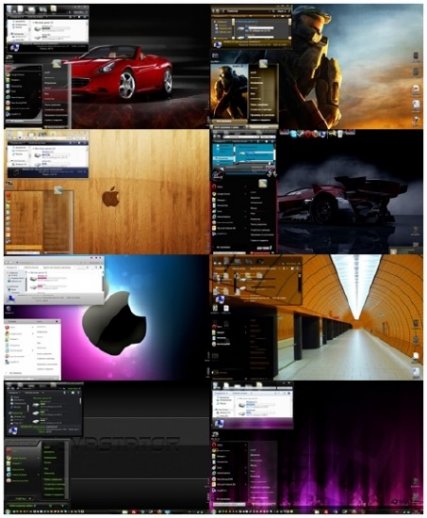This screenshot has height=518, width=427.
Task: Open the top desktop icon beside Master Chief wallpaper
Action: coord(416,56)
